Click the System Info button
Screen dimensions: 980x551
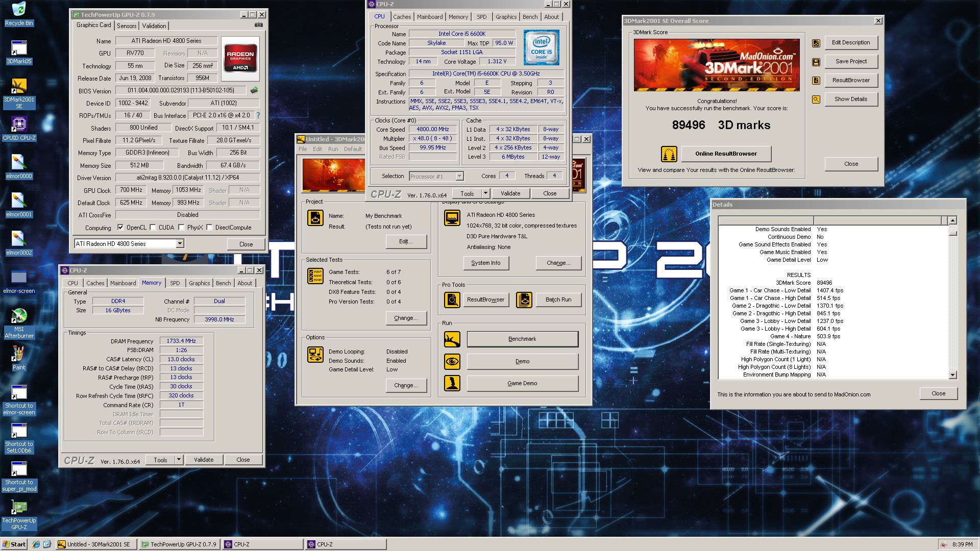[x=486, y=263]
